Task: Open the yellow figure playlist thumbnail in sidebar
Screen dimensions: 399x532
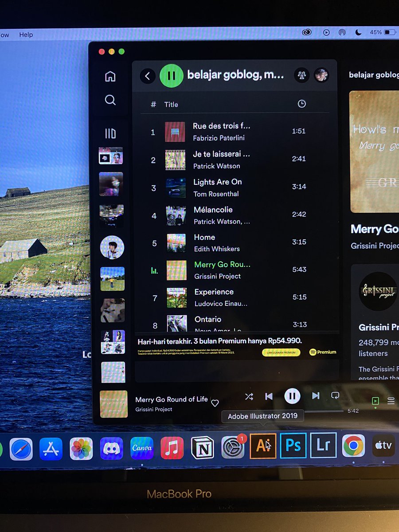Action: (x=112, y=279)
